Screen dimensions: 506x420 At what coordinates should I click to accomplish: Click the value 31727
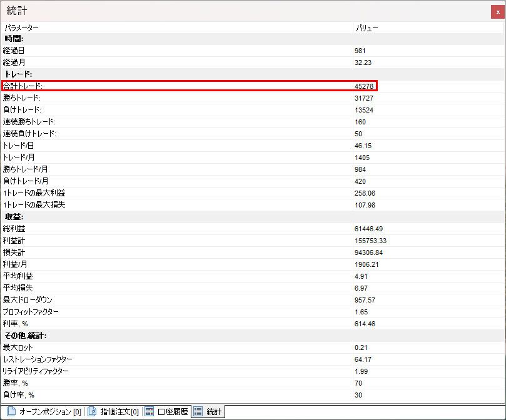(x=364, y=98)
